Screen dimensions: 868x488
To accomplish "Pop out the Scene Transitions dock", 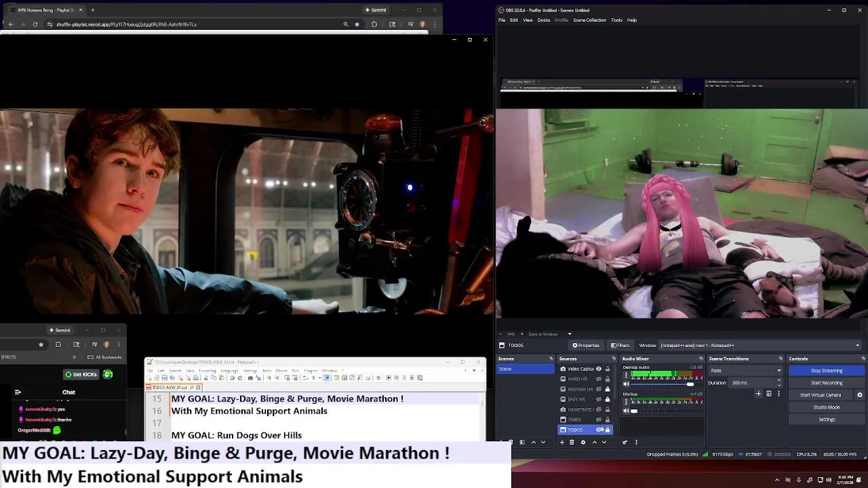I will (781, 359).
